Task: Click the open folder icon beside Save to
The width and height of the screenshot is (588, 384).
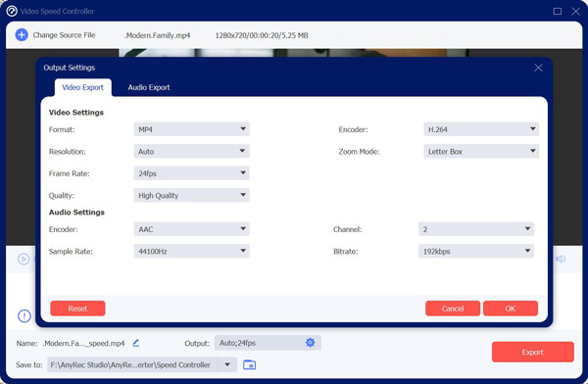Action: (249, 364)
